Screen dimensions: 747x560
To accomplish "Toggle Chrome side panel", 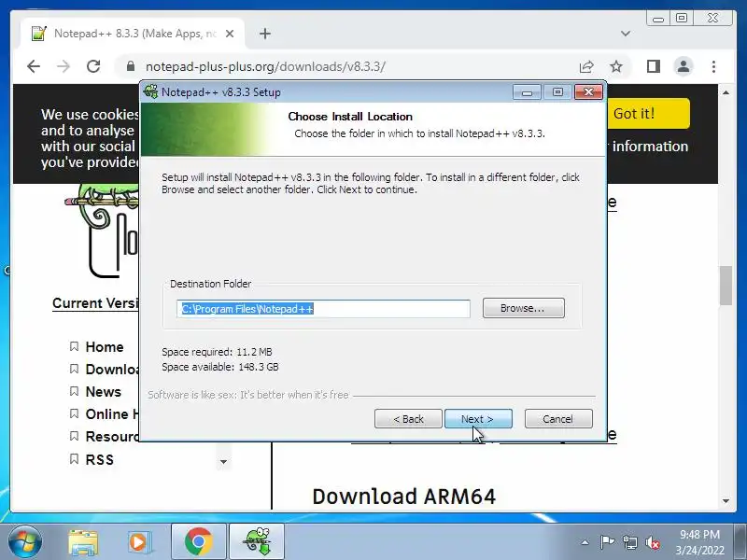I will pyautogui.click(x=653, y=66).
